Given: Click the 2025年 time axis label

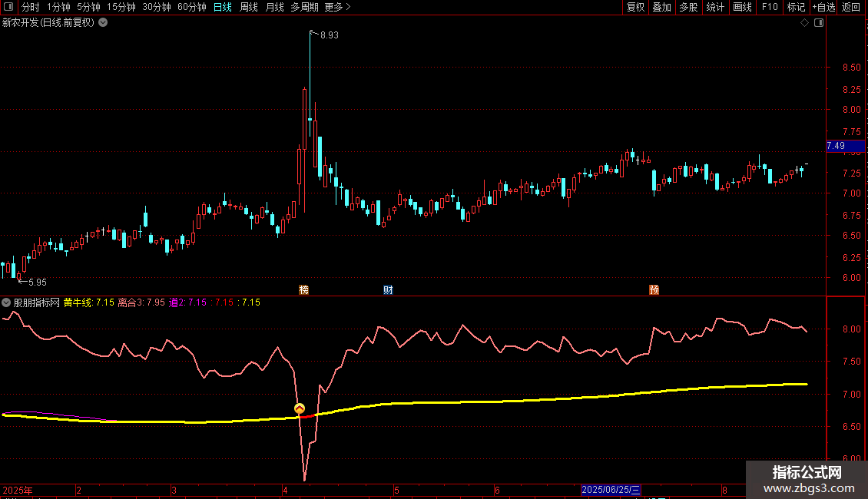Looking at the screenshot, I should click(x=18, y=490).
